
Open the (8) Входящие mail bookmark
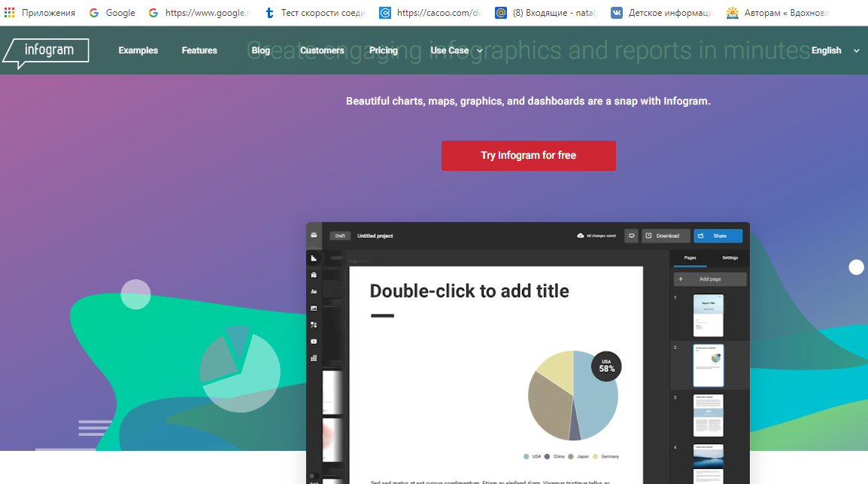[546, 13]
